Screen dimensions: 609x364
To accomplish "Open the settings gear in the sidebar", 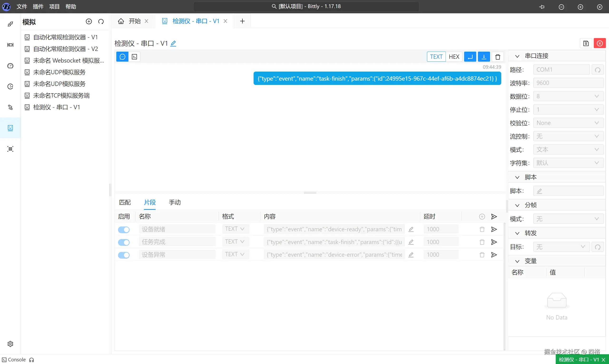I will click(10, 344).
